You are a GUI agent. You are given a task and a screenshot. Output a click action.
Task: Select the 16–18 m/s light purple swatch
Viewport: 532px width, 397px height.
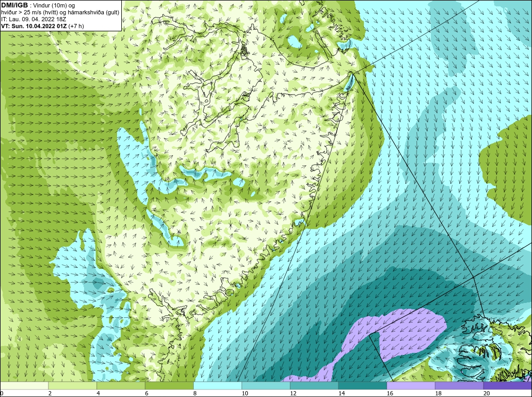coord(411,385)
